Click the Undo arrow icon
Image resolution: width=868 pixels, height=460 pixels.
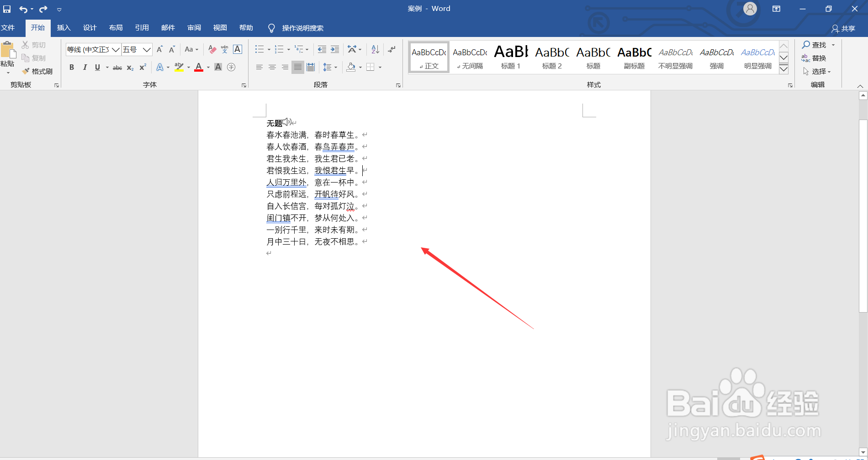tap(23, 9)
